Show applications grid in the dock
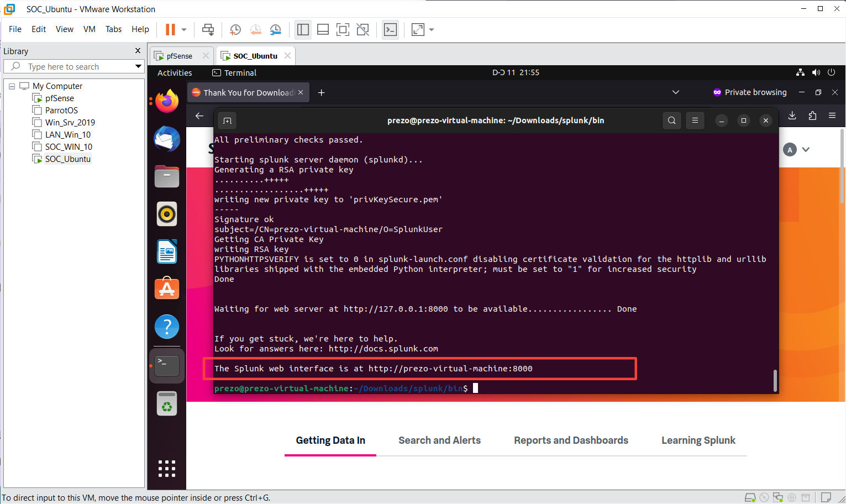The height and width of the screenshot is (504, 846). tap(167, 469)
